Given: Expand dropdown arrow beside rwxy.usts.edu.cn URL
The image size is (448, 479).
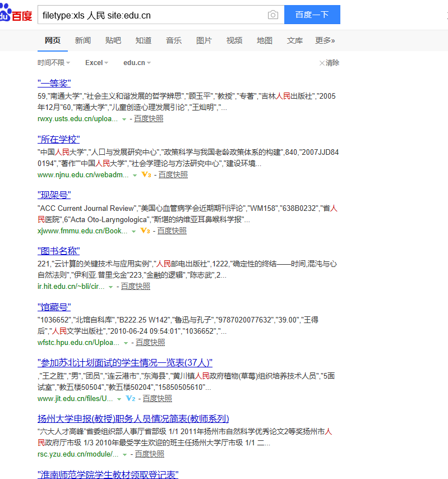Looking at the screenshot, I should [x=124, y=119].
